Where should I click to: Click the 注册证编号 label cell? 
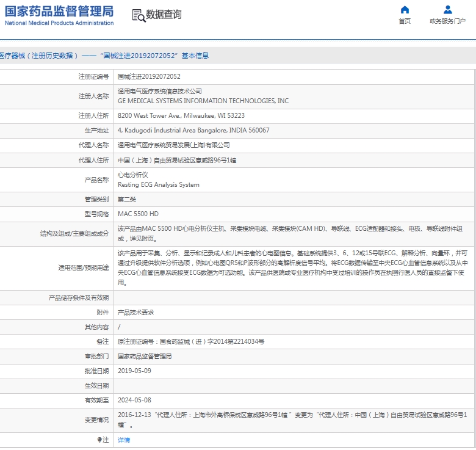[57, 77]
